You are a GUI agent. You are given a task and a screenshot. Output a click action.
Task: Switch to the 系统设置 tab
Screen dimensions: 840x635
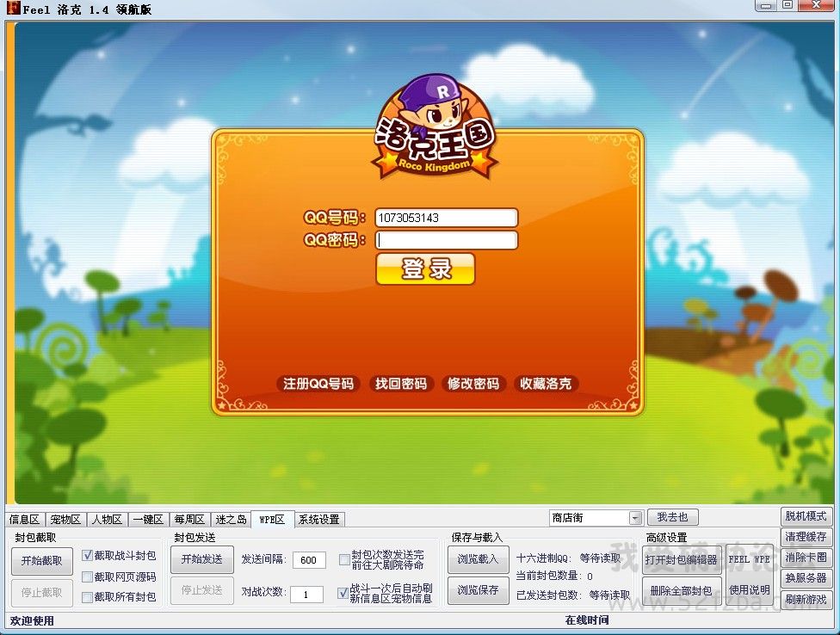[x=319, y=520]
